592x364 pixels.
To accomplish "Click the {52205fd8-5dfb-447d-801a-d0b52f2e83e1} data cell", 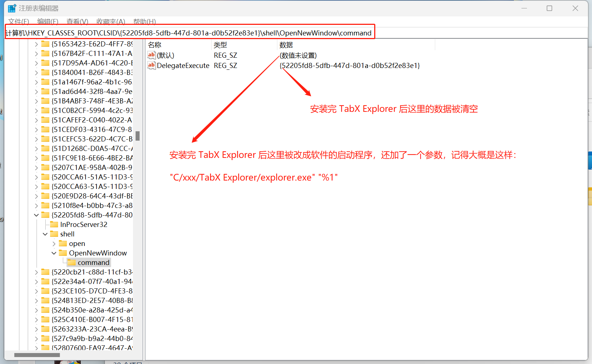I will coord(350,65).
